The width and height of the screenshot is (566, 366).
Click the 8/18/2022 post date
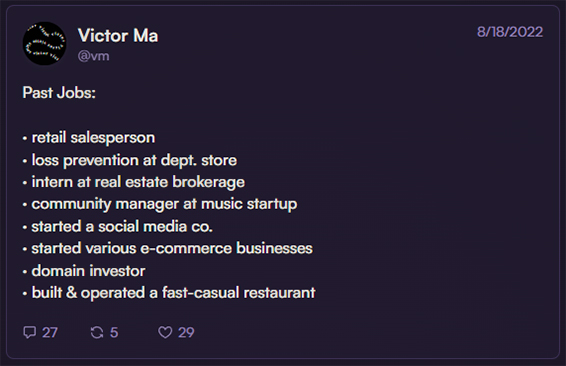[x=510, y=32]
